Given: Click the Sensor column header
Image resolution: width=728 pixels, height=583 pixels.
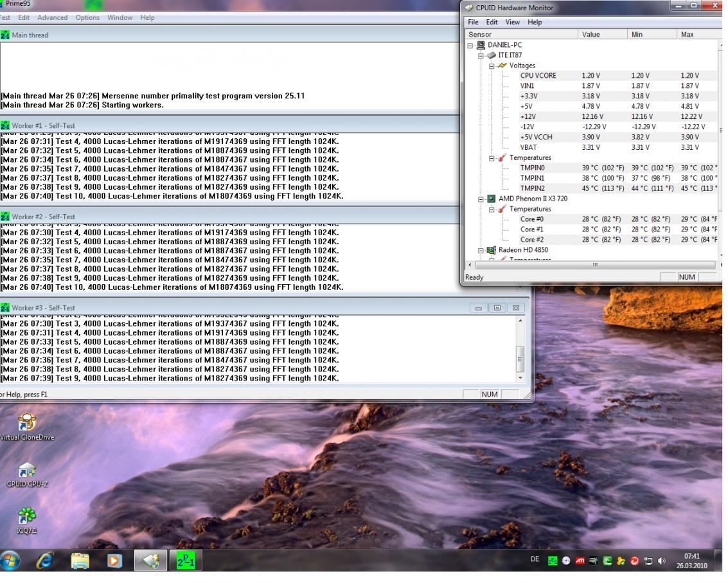Looking at the screenshot, I should pyautogui.click(x=521, y=34).
